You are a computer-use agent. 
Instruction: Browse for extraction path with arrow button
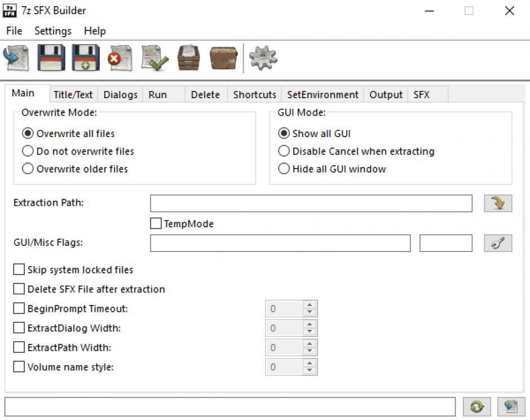(x=498, y=203)
